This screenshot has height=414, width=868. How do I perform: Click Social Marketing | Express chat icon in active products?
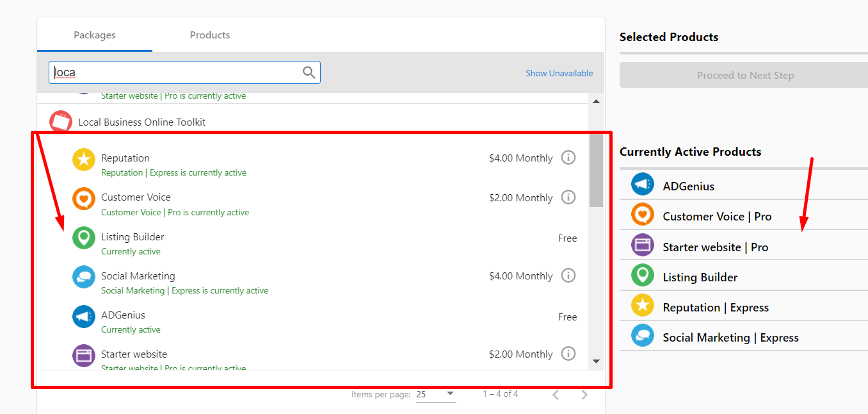[x=643, y=336]
